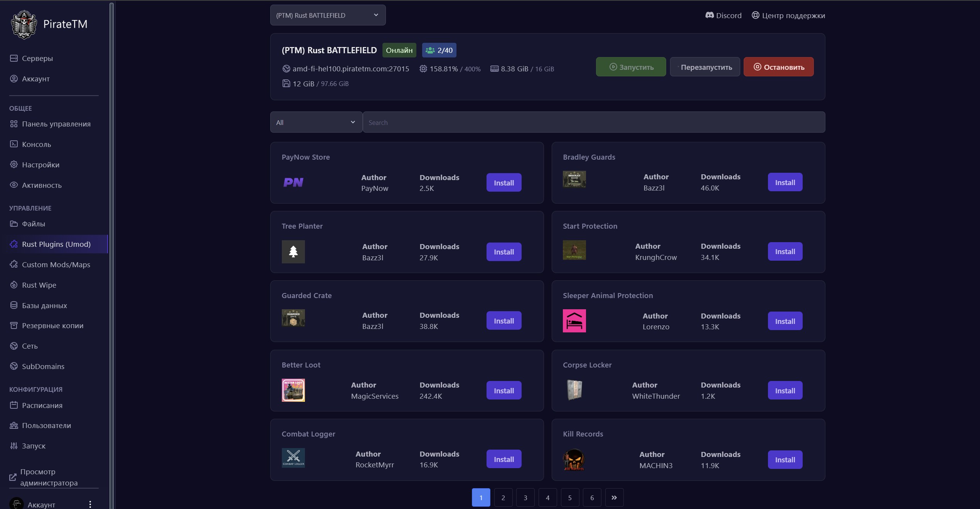Click the server address amd-fi-hel100.piratetm.com:27015

click(350, 69)
